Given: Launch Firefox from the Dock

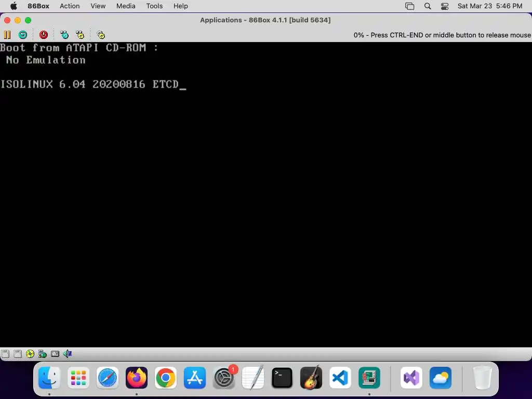Looking at the screenshot, I should click(137, 378).
